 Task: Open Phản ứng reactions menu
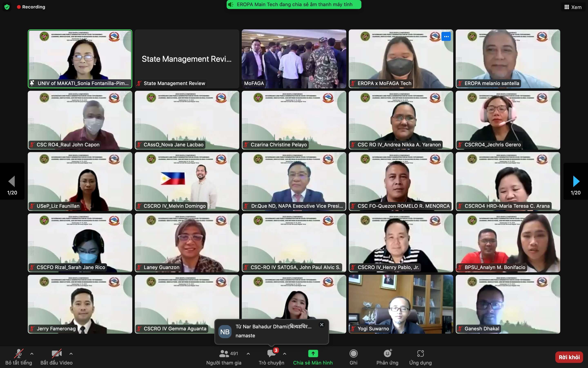pos(387,357)
